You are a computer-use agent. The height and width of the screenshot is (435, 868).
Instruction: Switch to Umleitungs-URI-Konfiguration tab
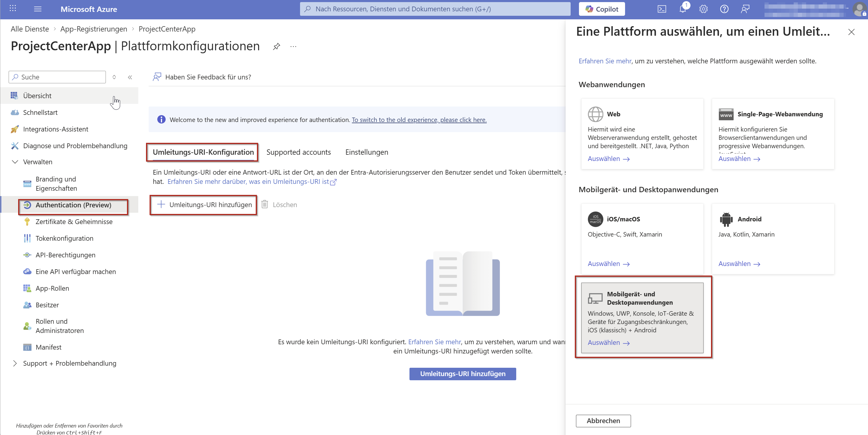click(203, 152)
